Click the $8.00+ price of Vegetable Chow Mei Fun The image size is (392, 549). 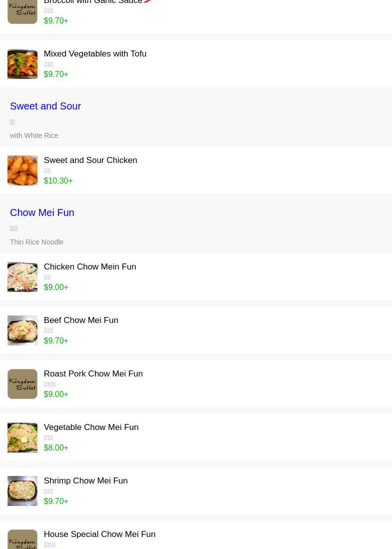coord(56,448)
